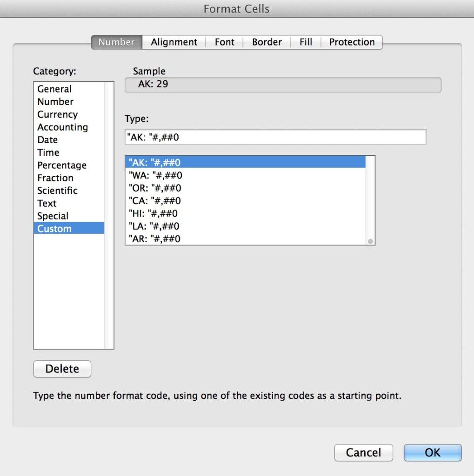Viewport: 474px width, 476px height.
Task: Select General in the Category list
Action: pyautogui.click(x=54, y=89)
